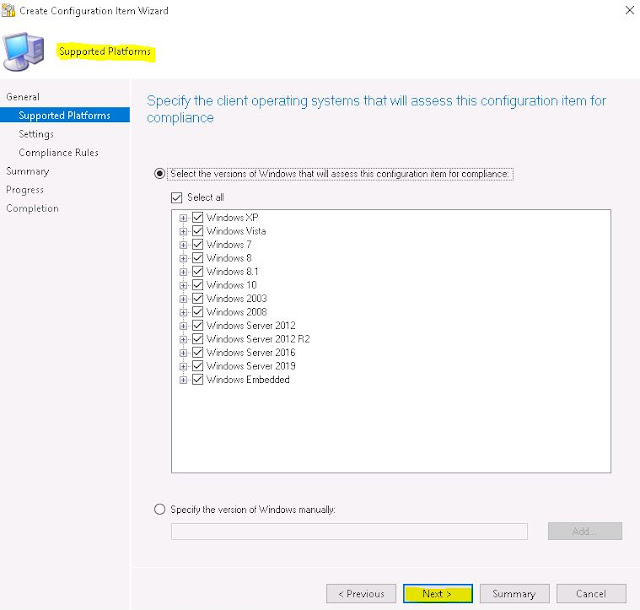Click the Previous button
This screenshot has height=610, width=640.
pyautogui.click(x=361, y=593)
